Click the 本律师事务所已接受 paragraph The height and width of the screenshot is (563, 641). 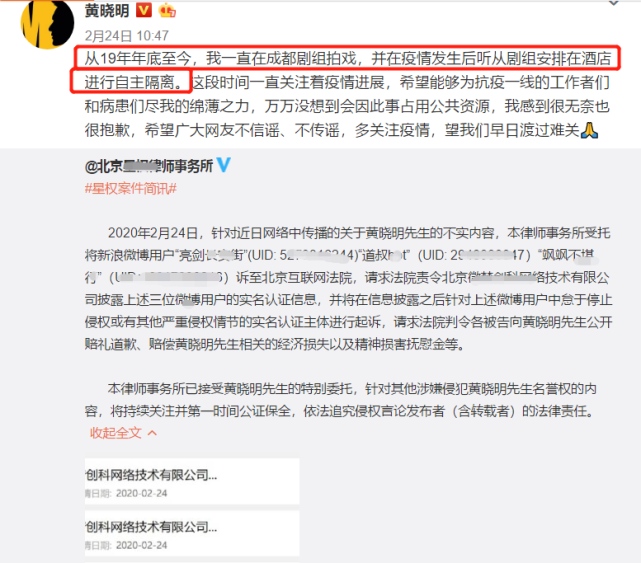click(341, 399)
